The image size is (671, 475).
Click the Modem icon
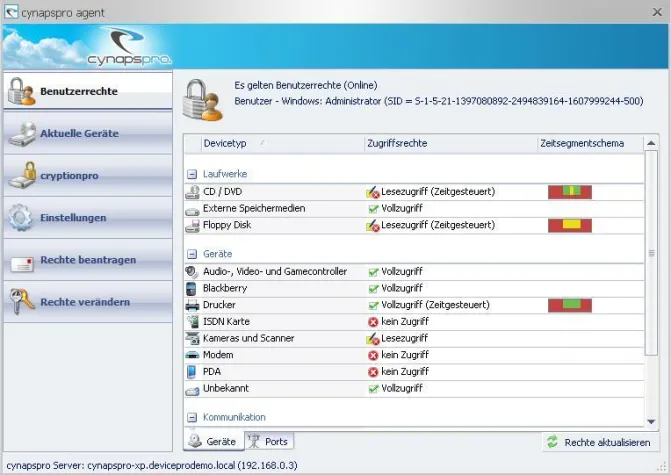[x=192, y=355]
